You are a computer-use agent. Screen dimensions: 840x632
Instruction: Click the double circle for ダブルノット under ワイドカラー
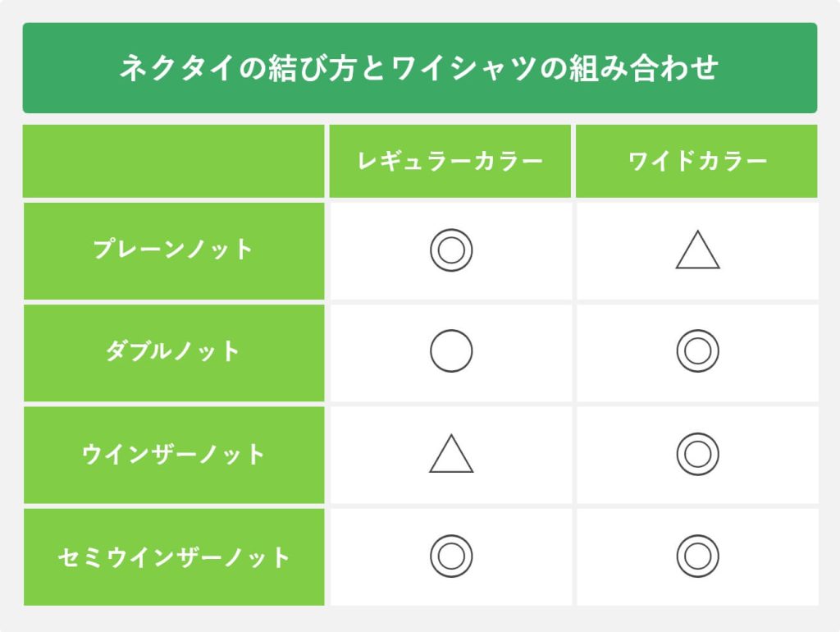697,351
